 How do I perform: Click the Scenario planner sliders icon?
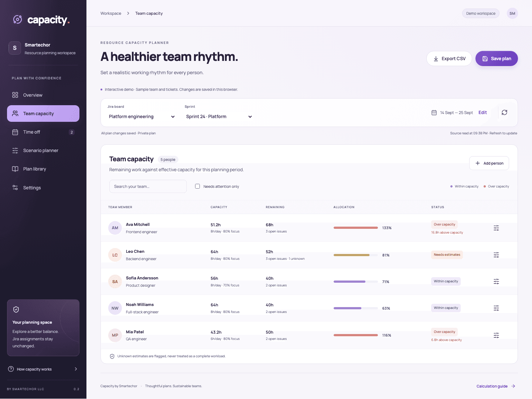click(15, 151)
